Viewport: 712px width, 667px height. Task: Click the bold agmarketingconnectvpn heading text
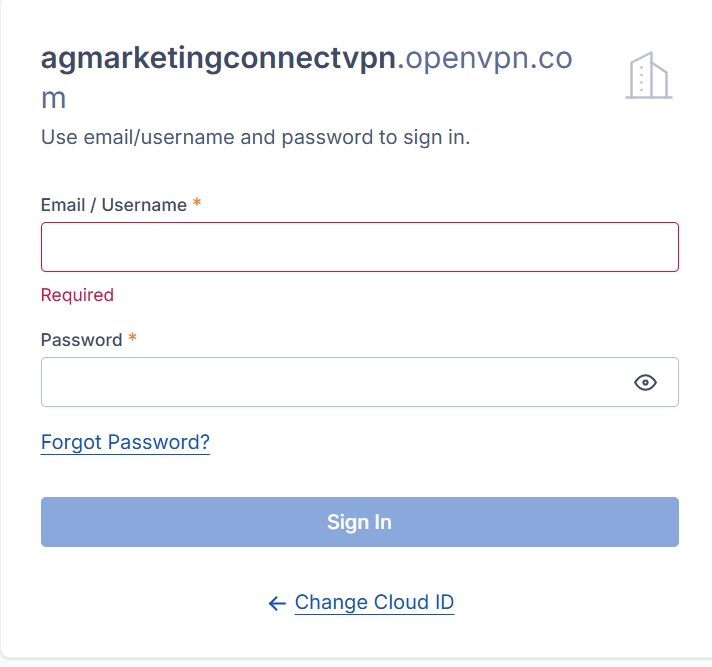coord(218,59)
